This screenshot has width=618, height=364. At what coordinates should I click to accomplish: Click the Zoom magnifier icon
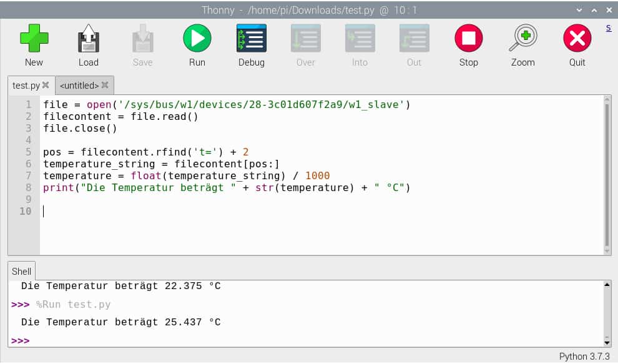point(523,38)
